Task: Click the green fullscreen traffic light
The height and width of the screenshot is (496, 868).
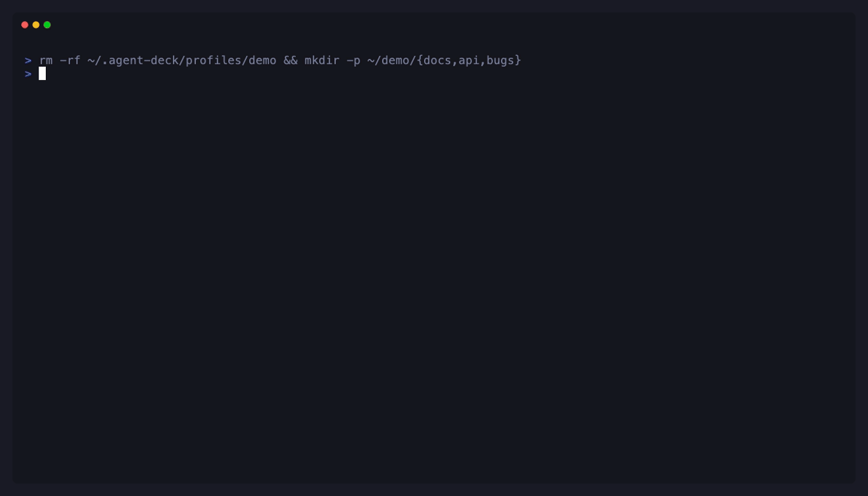Action: click(46, 25)
